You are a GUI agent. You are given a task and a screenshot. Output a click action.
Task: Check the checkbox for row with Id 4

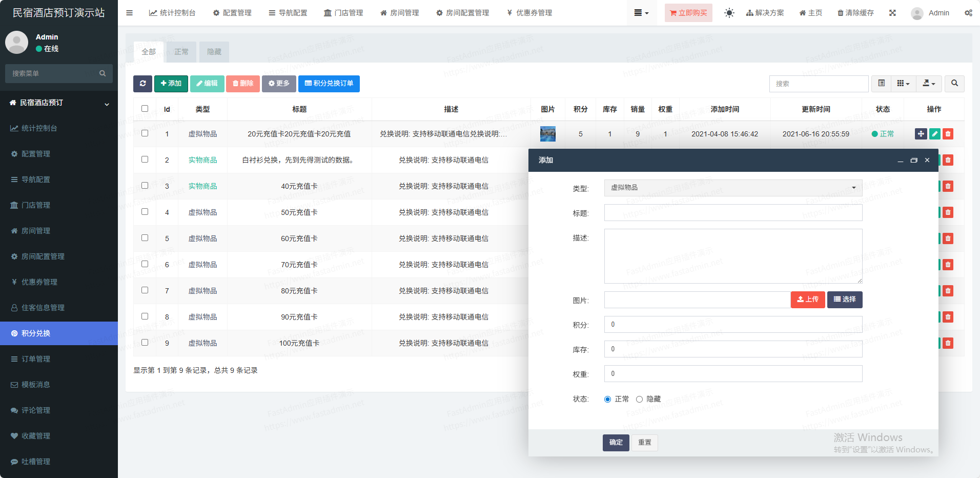145,212
